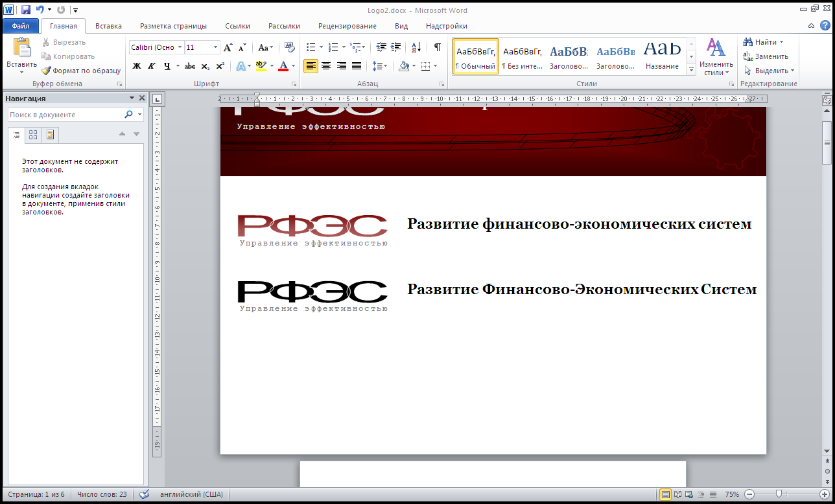The height and width of the screenshot is (504, 835).
Task: Show browse headings tab in navigation pane
Action: [x=17, y=135]
